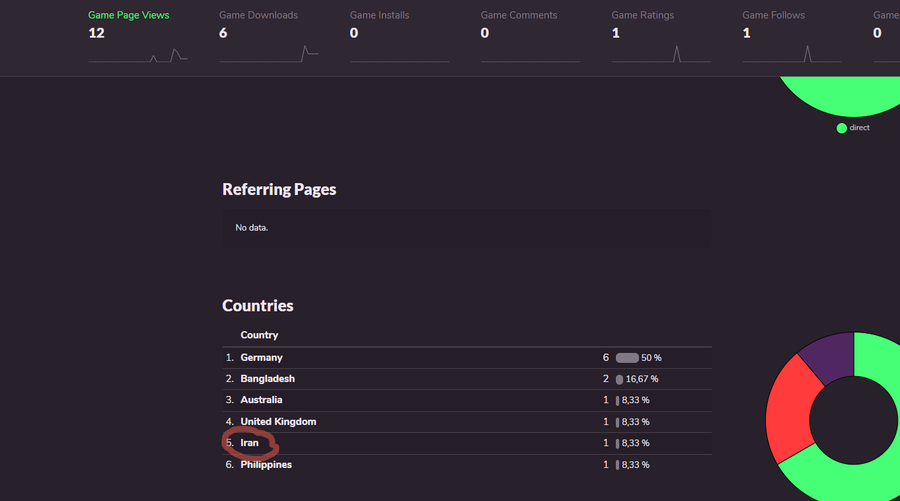Click the Game Follows sparkline graph
Viewport: 900px width, 501px height.
coord(792,55)
